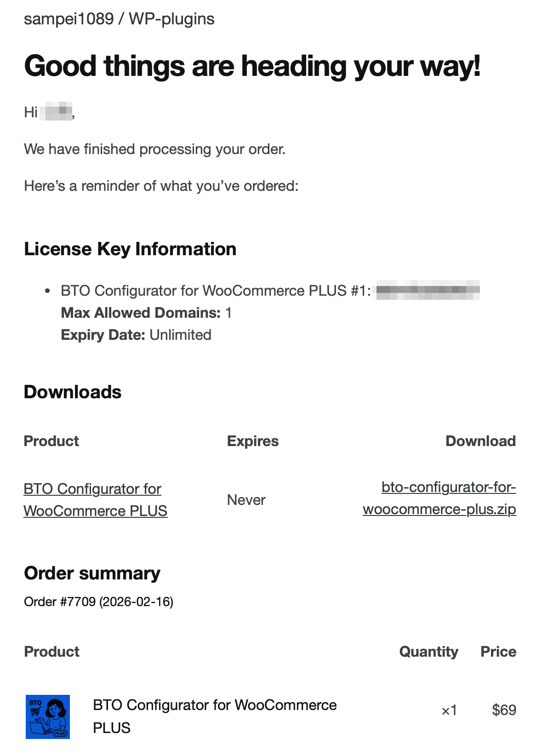The height and width of the screenshot is (756, 542).
Task: Click the $69 price value
Action: pos(504,710)
